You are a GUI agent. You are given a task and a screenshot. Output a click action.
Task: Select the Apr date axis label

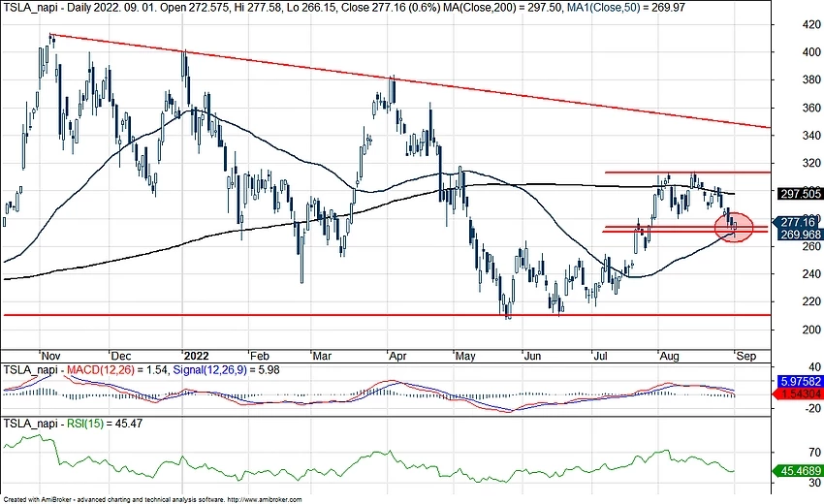[397, 356]
